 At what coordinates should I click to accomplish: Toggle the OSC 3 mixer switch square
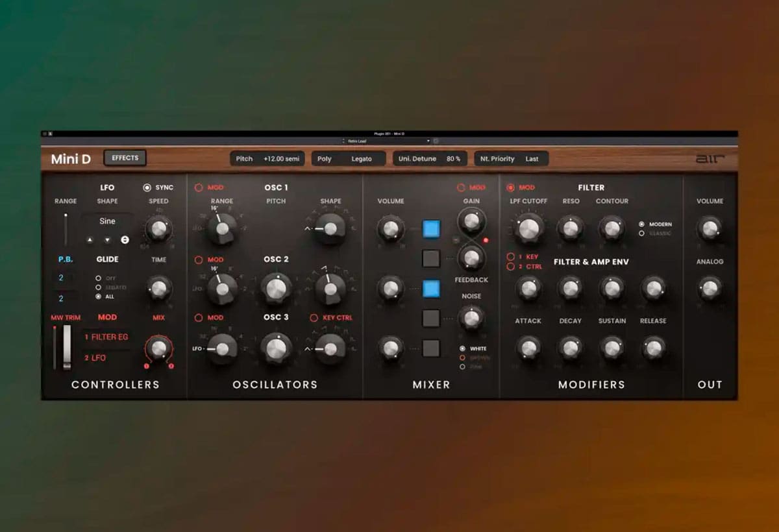pyautogui.click(x=431, y=348)
